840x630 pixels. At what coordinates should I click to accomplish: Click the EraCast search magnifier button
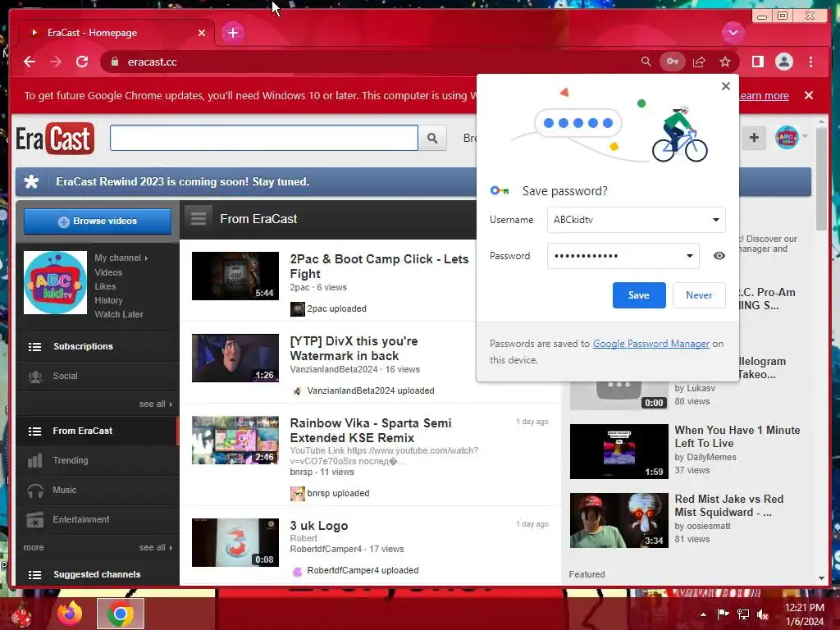click(x=432, y=138)
